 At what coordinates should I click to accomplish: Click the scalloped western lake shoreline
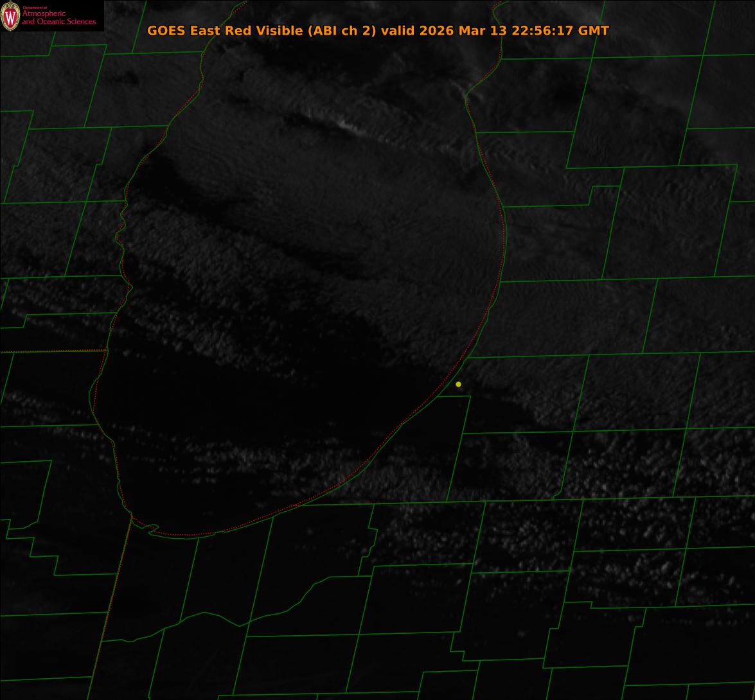122,238
